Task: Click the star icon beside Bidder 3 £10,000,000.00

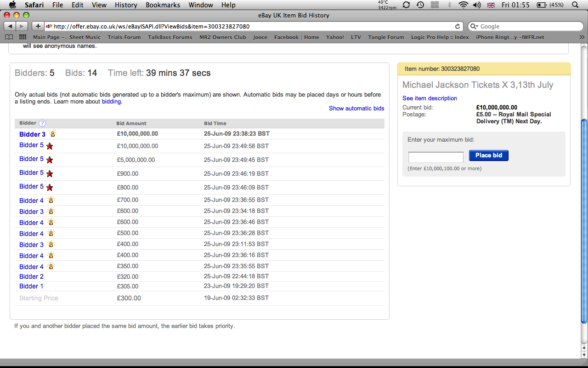Action: click(53, 134)
